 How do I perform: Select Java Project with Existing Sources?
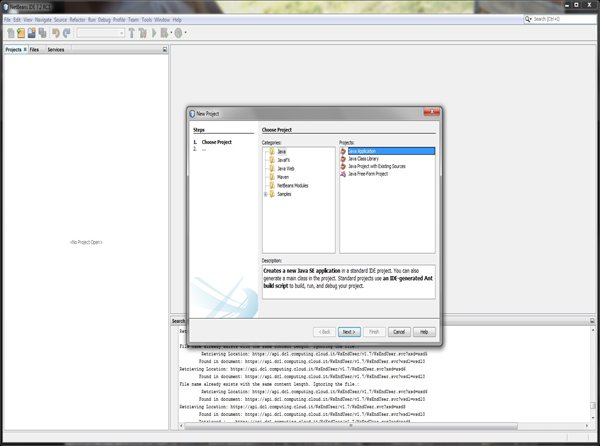(377, 166)
